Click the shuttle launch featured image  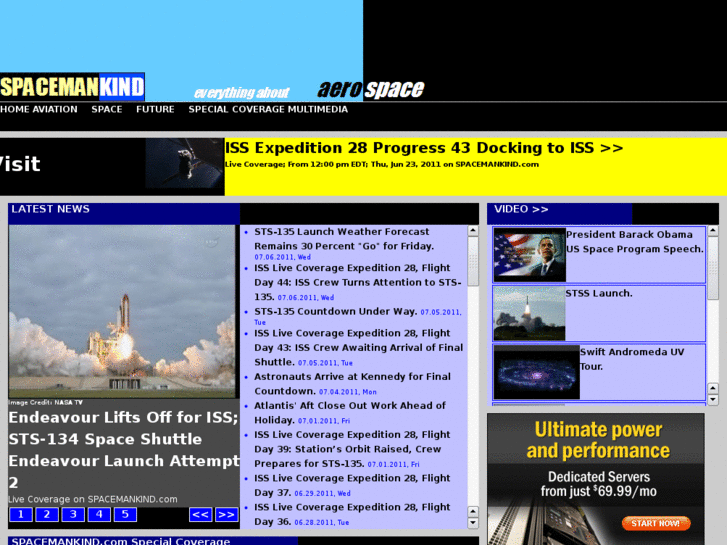click(x=122, y=311)
